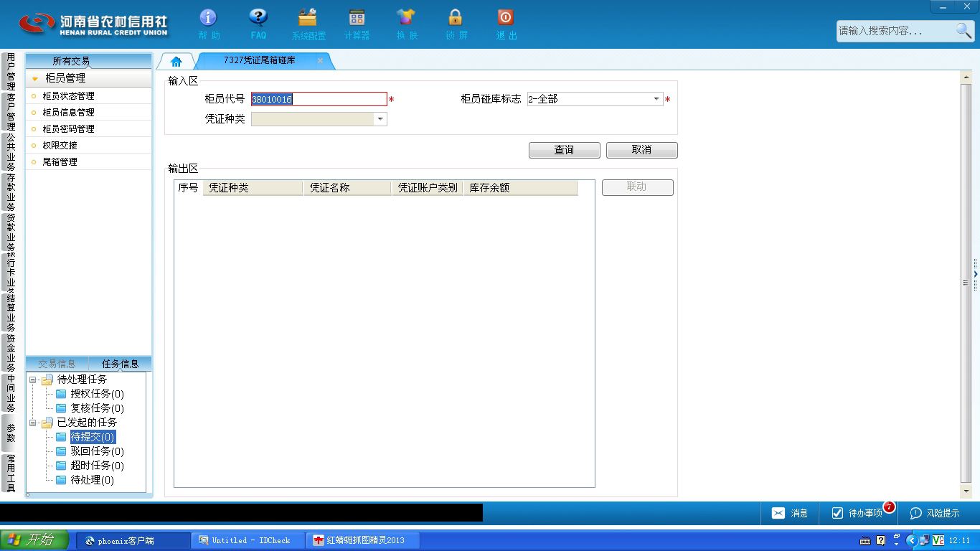Click the 7 notification badge
Viewport: 980px width, 551px height.
pos(889,507)
